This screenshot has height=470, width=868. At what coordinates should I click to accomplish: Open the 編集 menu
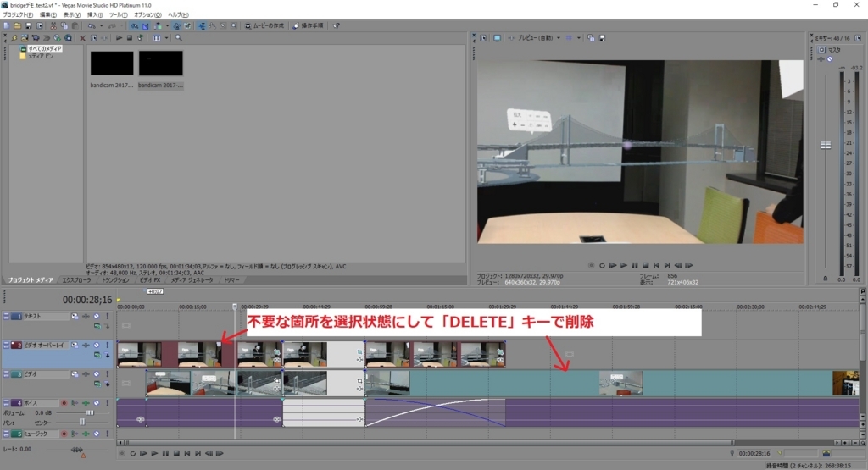48,15
